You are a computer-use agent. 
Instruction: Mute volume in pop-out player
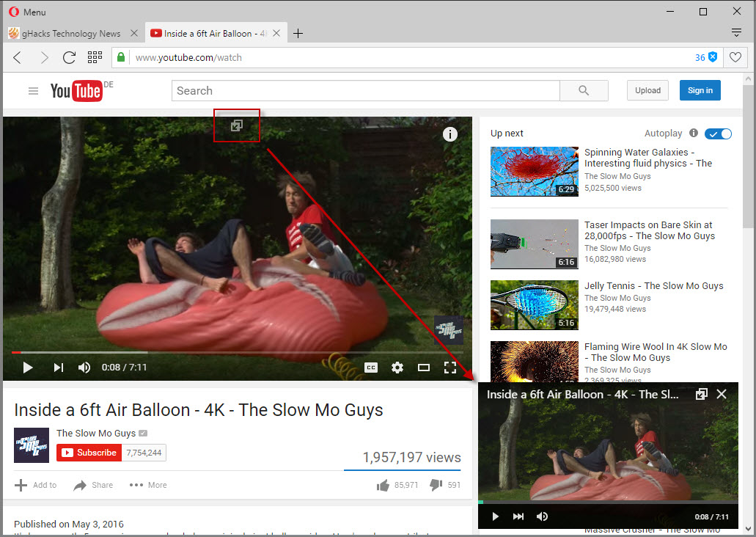(542, 516)
